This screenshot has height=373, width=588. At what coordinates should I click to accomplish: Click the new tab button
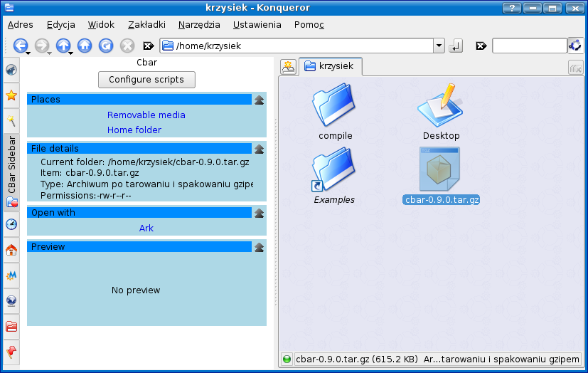tap(288, 67)
